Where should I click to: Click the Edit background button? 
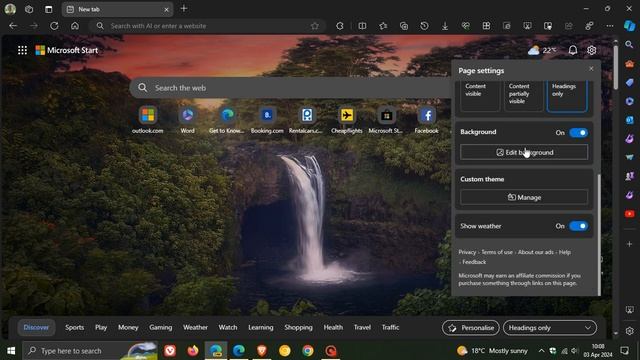(x=524, y=152)
